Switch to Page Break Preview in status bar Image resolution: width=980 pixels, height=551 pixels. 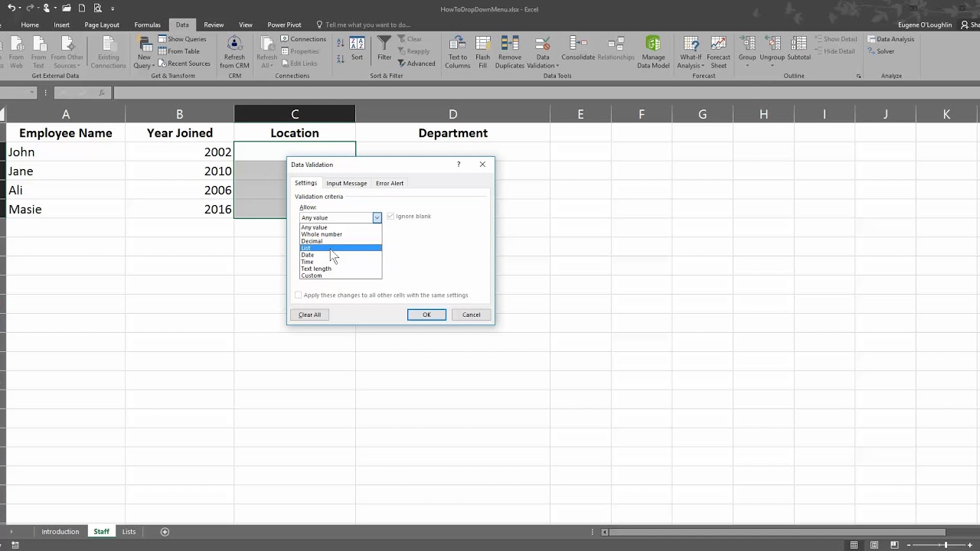coord(895,545)
